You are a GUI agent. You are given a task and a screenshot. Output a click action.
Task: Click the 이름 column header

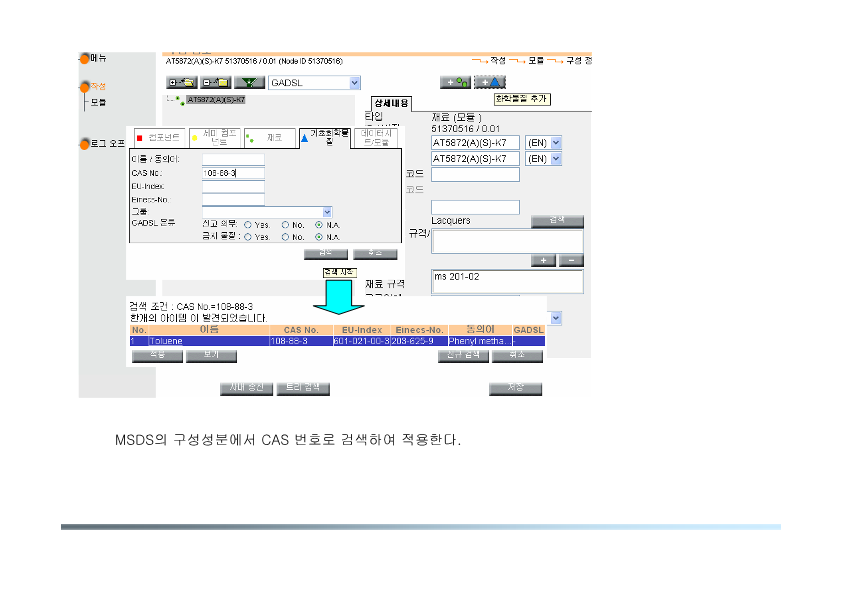click(209, 330)
